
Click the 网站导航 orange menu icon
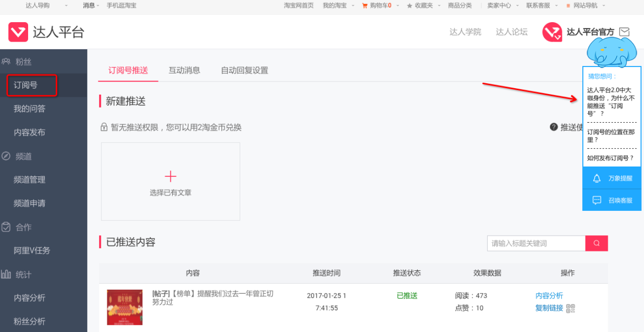[x=568, y=6]
